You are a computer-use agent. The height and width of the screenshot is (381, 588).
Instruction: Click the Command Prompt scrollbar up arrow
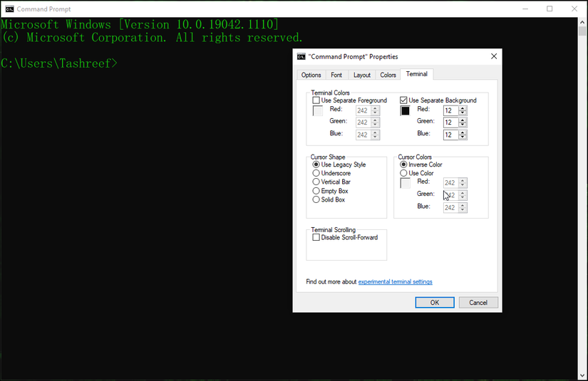click(x=582, y=22)
